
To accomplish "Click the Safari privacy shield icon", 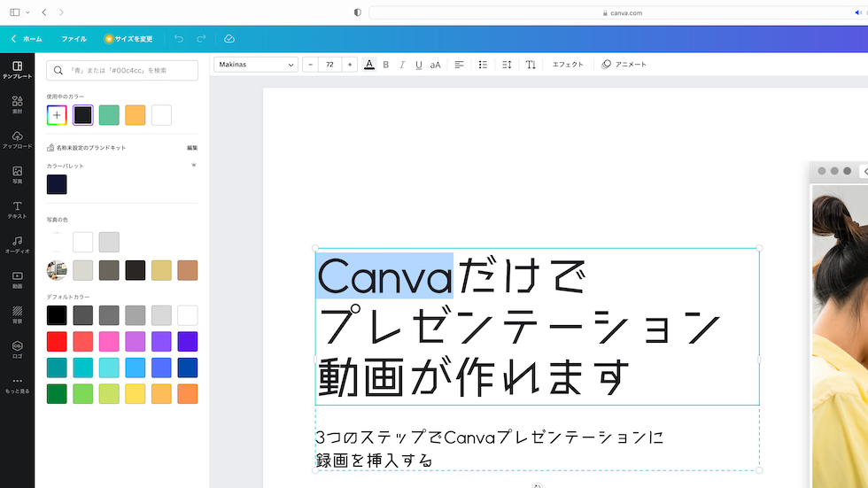I will pos(358,12).
